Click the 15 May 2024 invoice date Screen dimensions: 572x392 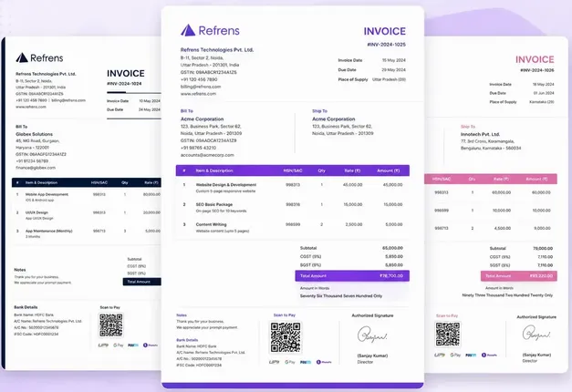(393, 60)
